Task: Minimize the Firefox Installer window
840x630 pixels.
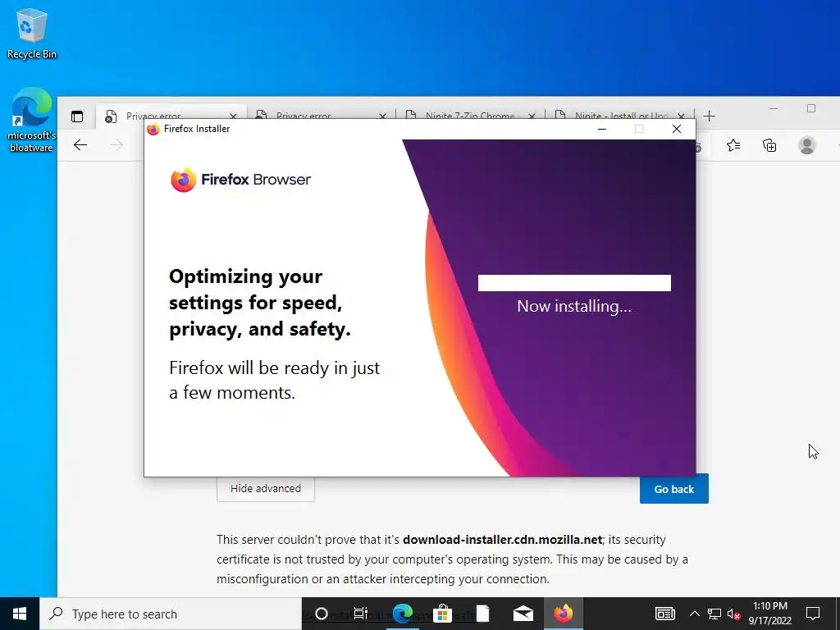Action: [602, 129]
